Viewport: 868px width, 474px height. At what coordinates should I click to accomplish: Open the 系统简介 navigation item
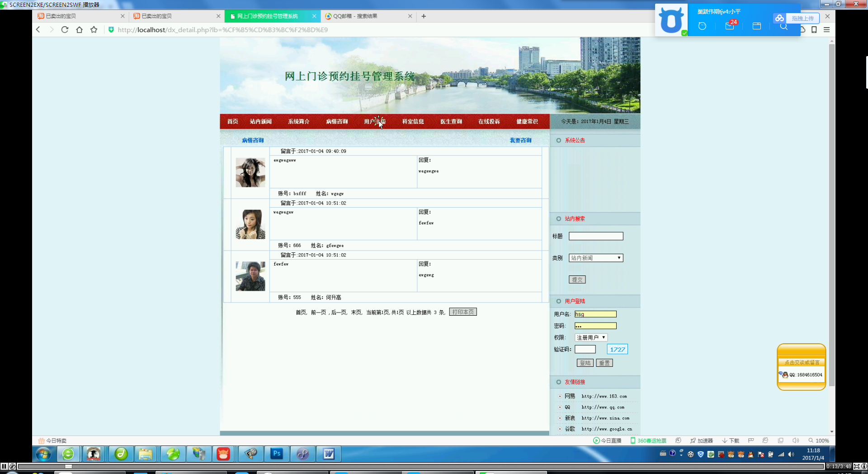(299, 121)
